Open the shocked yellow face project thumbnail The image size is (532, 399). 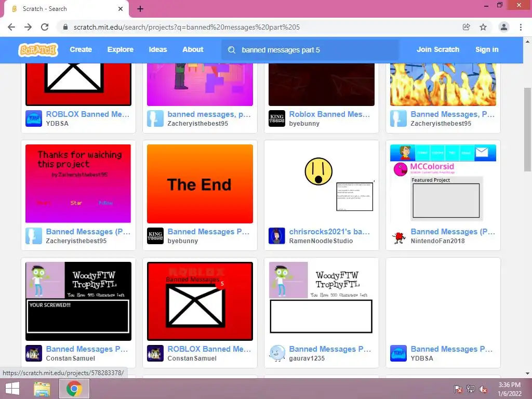point(321,184)
